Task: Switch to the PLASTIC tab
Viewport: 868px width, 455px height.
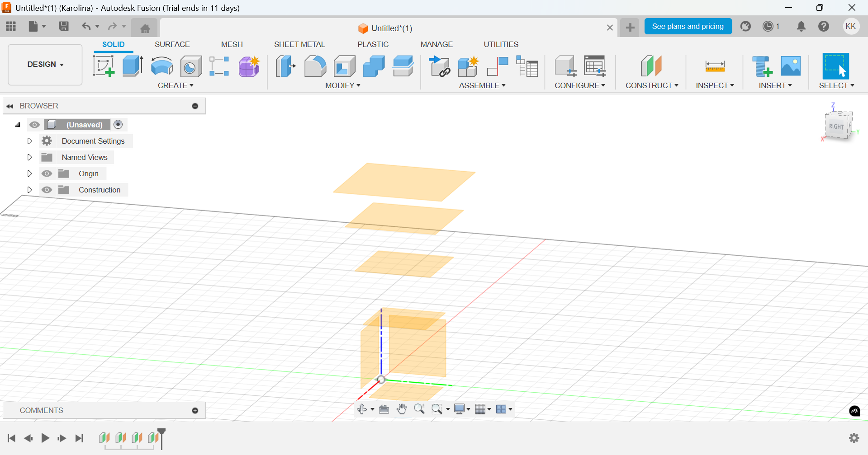Action: (373, 44)
